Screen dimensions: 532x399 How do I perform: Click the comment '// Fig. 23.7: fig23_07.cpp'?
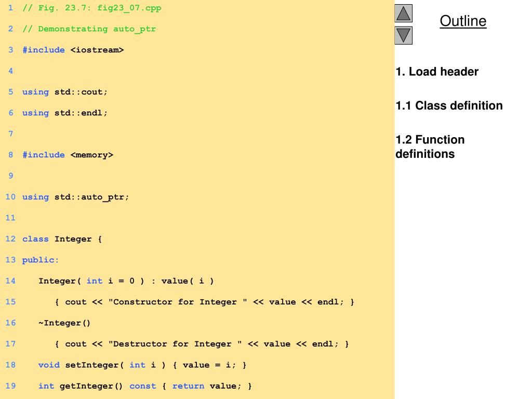(x=91, y=8)
